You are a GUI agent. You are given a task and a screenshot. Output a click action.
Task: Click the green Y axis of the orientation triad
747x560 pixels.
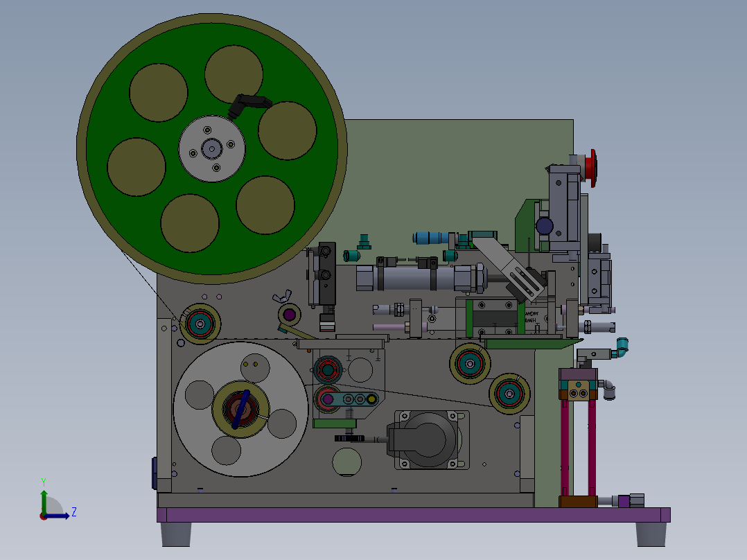(x=44, y=501)
